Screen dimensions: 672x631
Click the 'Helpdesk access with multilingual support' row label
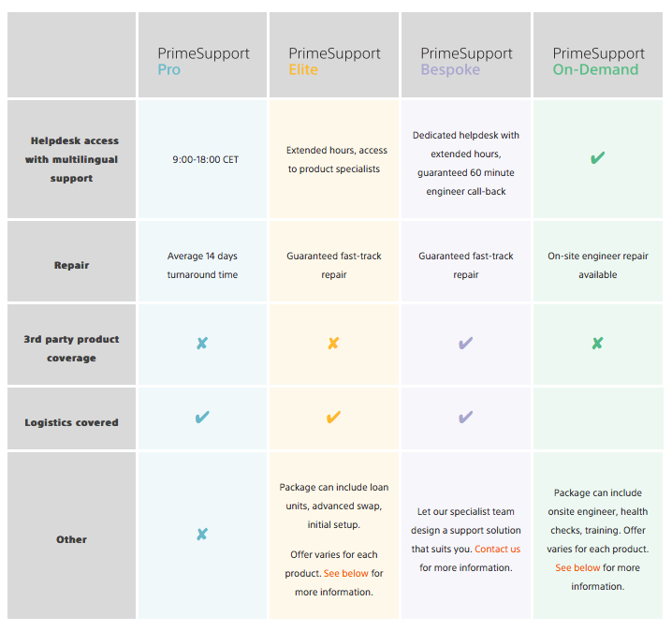(x=71, y=159)
